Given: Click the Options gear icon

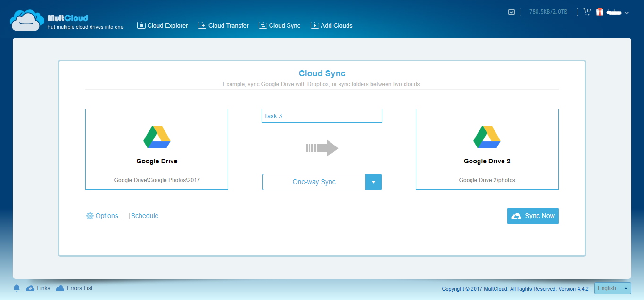Looking at the screenshot, I should coord(90,216).
